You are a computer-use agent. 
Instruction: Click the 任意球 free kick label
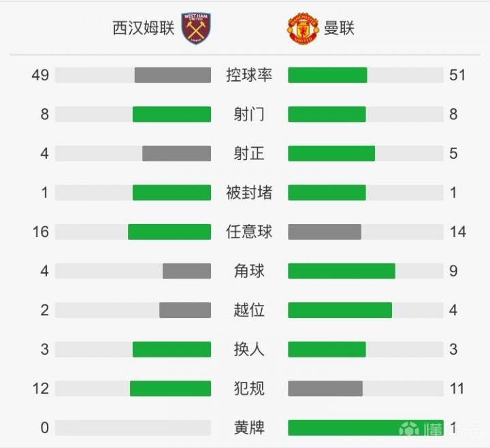[x=249, y=231]
